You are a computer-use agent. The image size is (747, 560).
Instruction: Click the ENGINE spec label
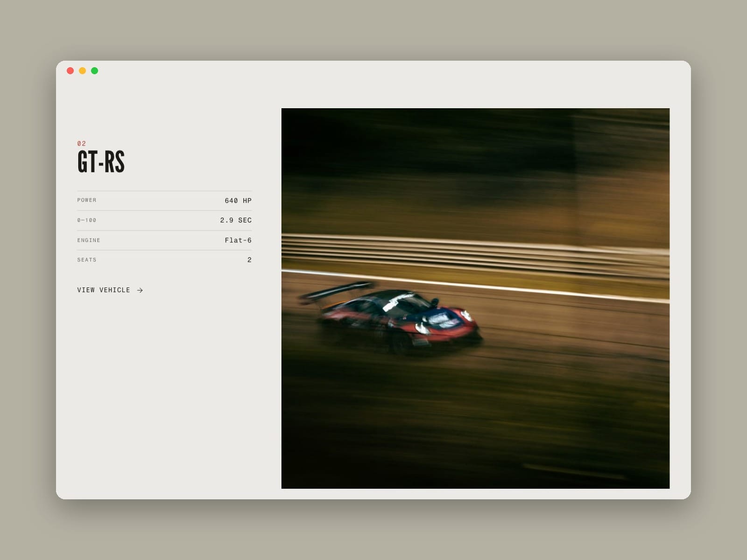click(x=89, y=240)
